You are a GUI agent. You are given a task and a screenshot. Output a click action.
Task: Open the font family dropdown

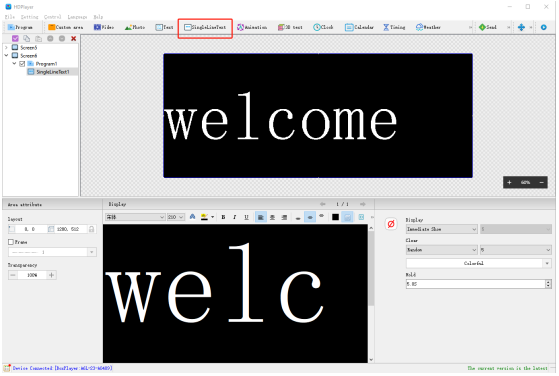[x=135, y=217]
